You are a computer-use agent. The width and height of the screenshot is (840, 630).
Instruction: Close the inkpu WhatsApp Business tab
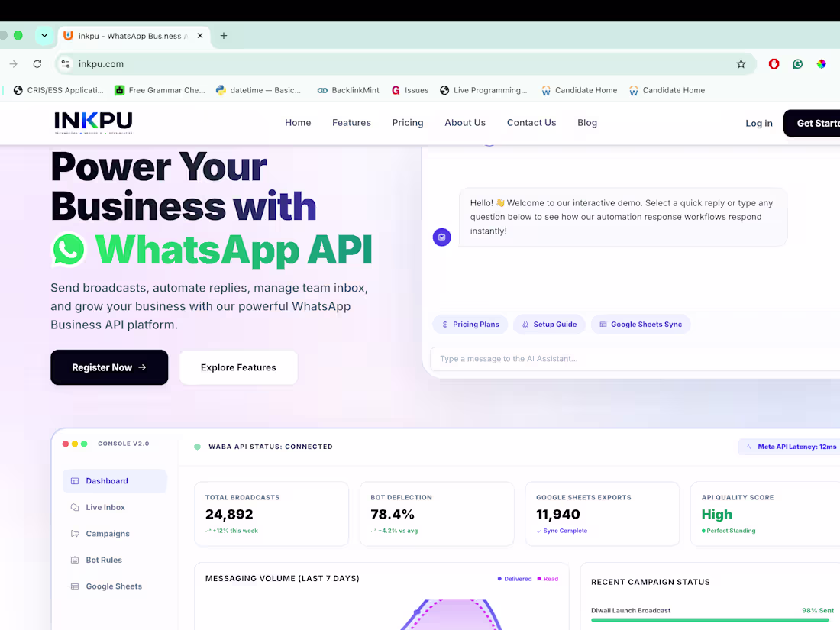(200, 36)
